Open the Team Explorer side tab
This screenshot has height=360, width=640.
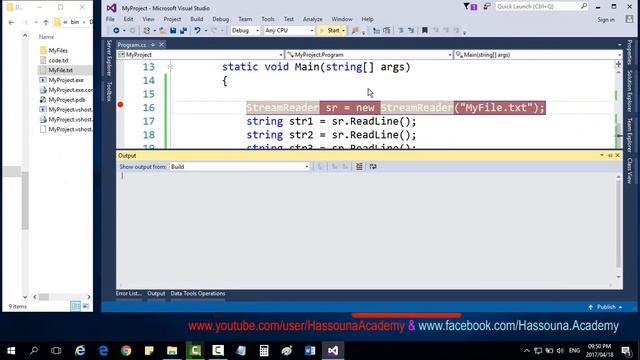point(629,135)
